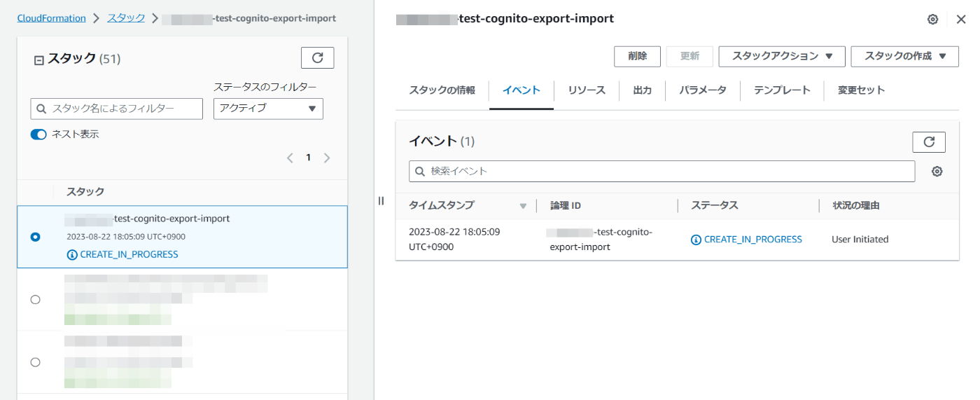Click the User Initiated reason cell
Image resolution: width=980 pixels, height=400 pixels.
coord(860,240)
